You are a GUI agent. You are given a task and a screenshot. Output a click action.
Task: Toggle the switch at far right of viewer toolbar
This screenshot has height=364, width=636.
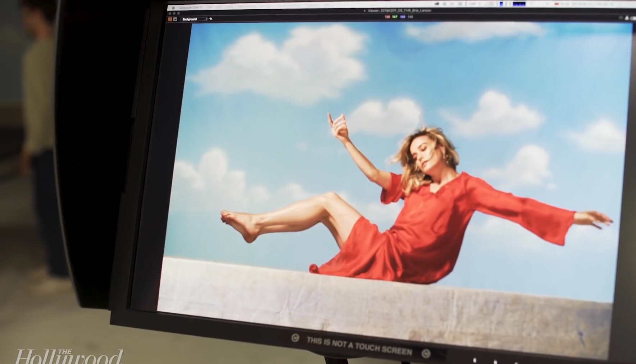point(632,18)
